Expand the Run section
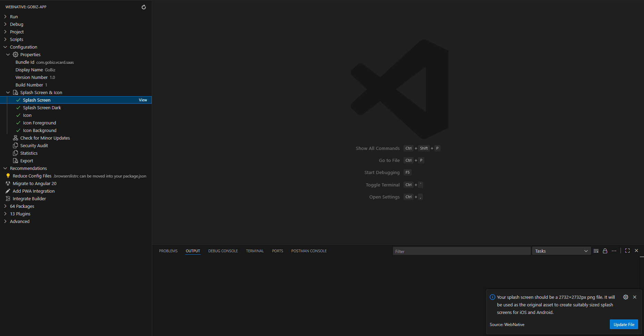This screenshot has height=336, width=644. coord(14,17)
